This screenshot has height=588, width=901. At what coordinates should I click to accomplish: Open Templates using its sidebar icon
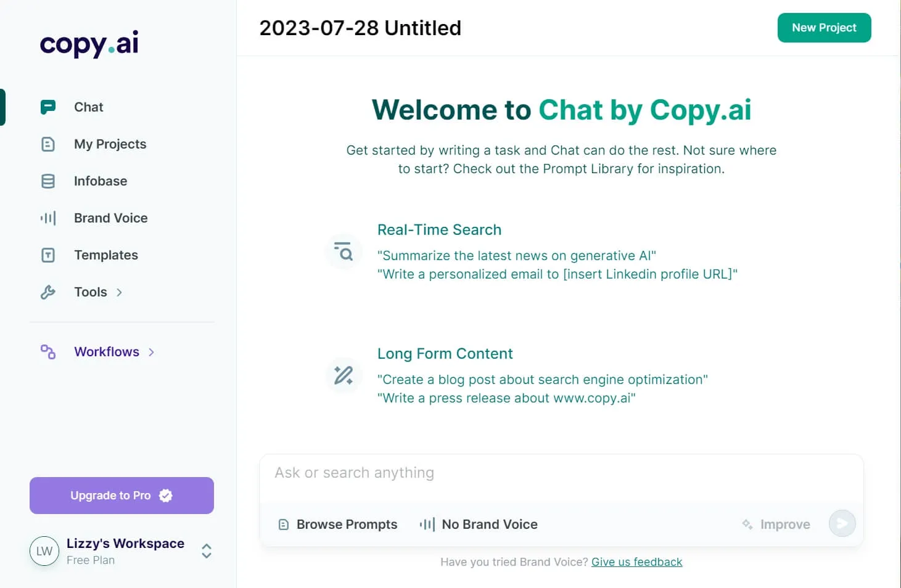tap(48, 255)
